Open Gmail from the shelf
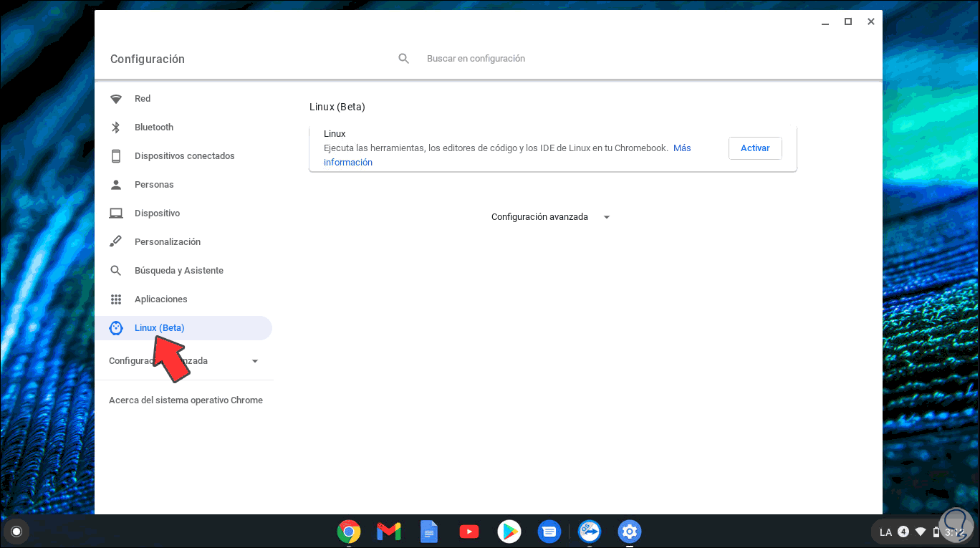Viewport: 980px width, 548px height. point(389,532)
